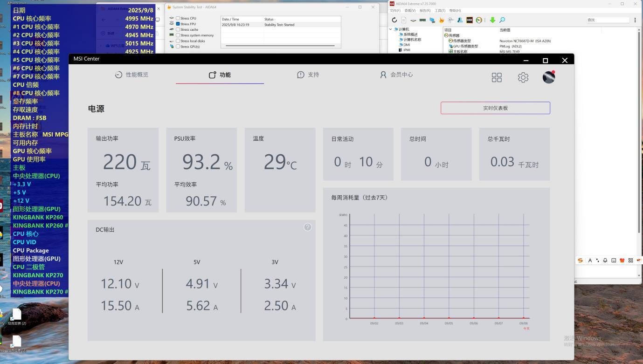643x364 pixels.
Task: Open the 支持 tab
Action: 308,75
